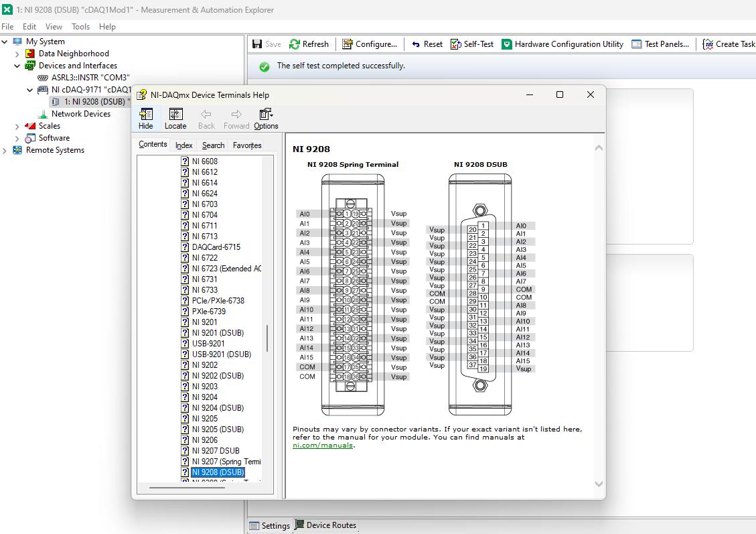Viewport: 756px width, 534px height.
Task: Click the NI 9206 help topic icon
Action: tap(185, 440)
